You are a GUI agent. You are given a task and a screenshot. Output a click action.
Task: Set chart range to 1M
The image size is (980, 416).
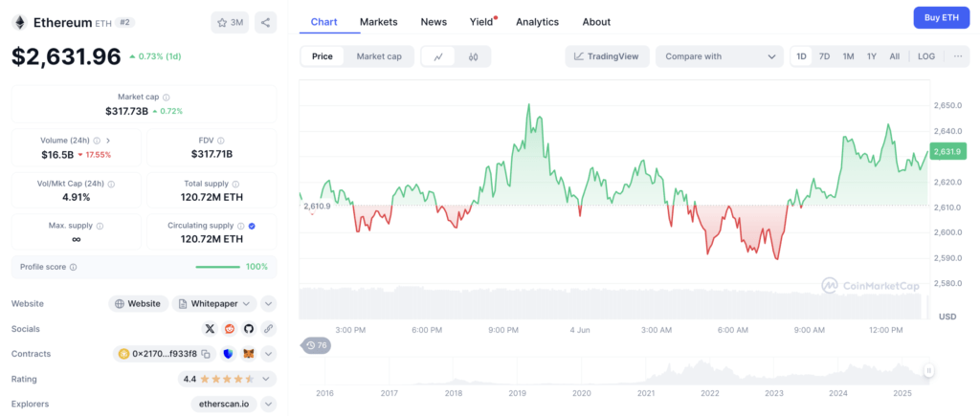(848, 56)
